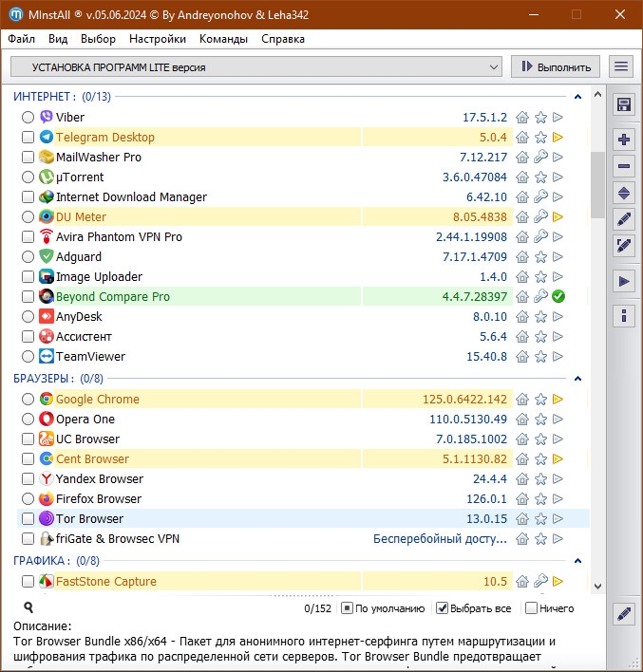Open the Команды menu
This screenshot has width=643, height=672.
(223, 39)
